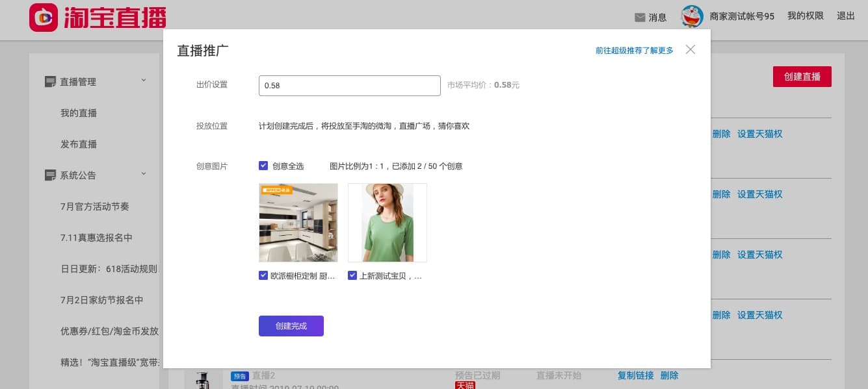The width and height of the screenshot is (868, 389).
Task: Click the 系统公告 sidebar section icon
Action: (x=50, y=175)
